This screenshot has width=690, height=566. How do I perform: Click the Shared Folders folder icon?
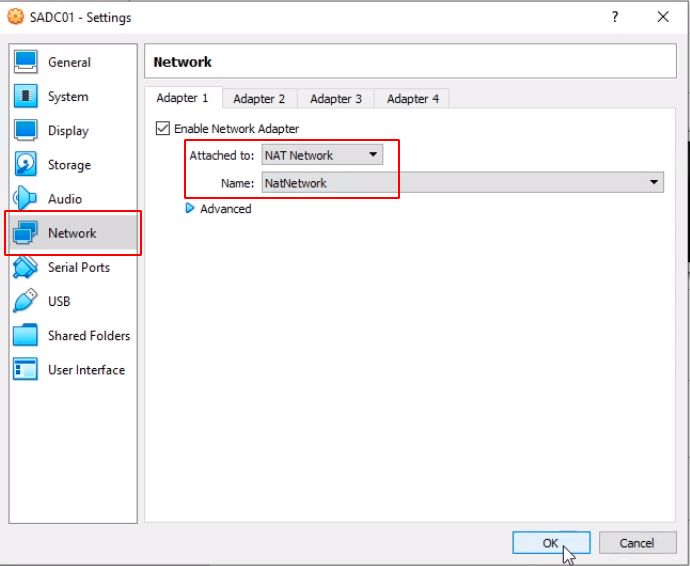click(25, 335)
